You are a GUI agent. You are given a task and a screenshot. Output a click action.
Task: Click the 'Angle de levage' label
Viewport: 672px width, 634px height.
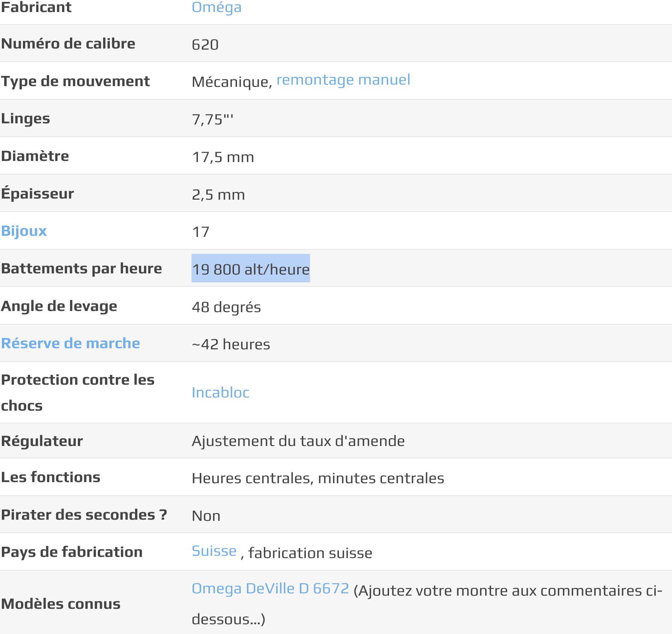(x=59, y=306)
